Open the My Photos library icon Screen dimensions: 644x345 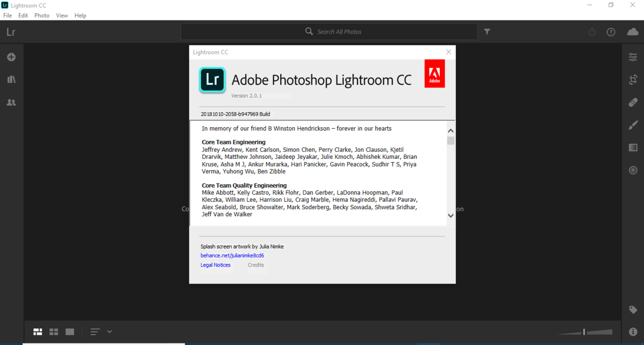pos(11,79)
